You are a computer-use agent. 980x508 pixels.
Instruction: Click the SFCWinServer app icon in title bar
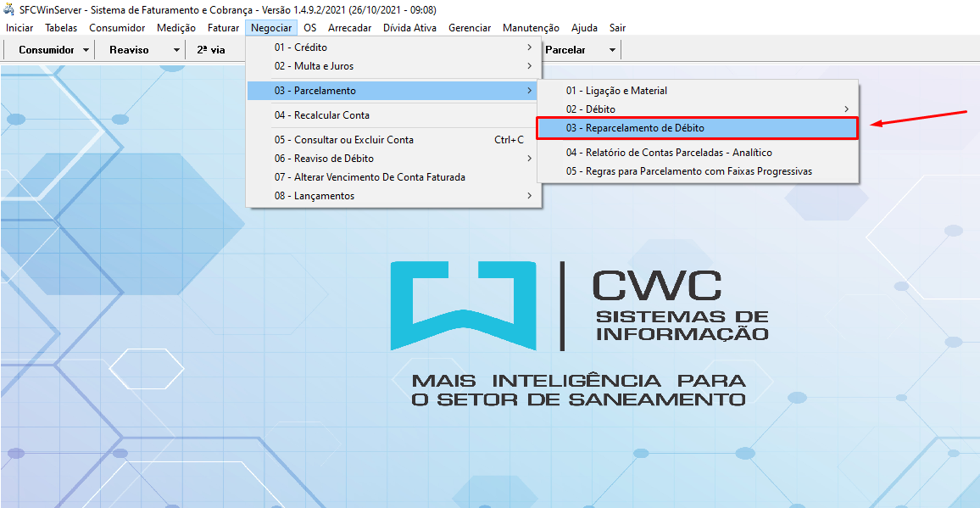(x=9, y=10)
